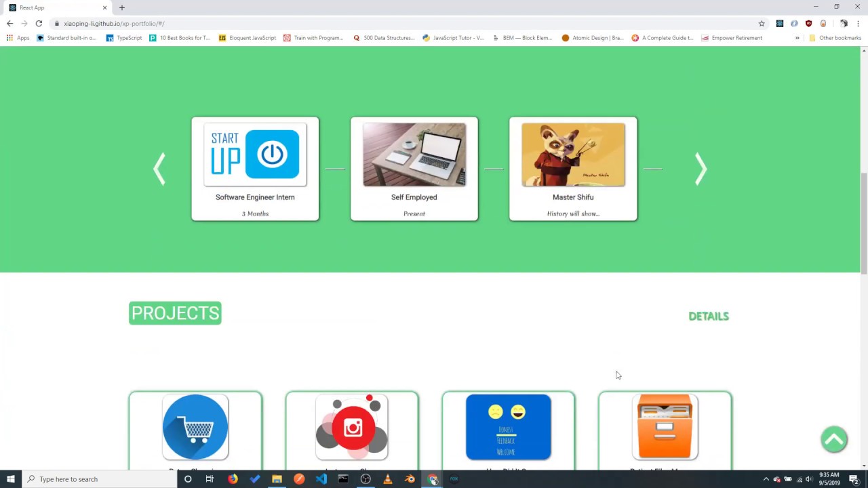Image resolution: width=868 pixels, height=488 pixels.
Task: Click the taskbar search box
Action: point(99,479)
